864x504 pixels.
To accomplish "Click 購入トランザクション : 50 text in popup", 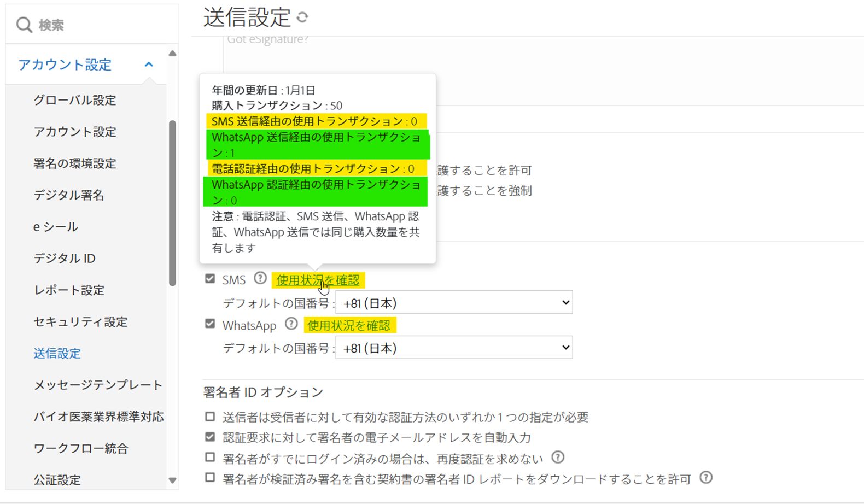I will (277, 106).
